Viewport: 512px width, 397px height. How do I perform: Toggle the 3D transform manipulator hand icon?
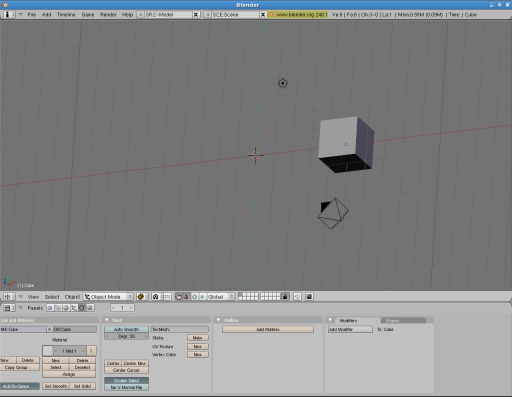[x=179, y=297]
